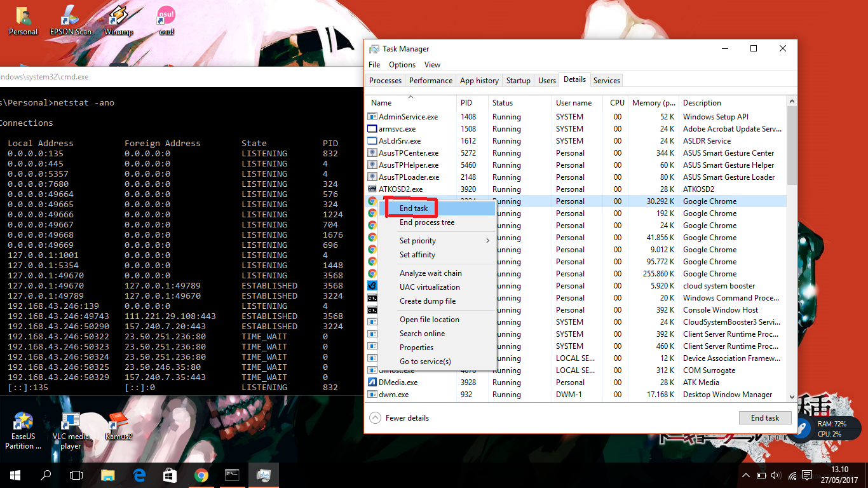
Task: Click AdminService.exe process icon
Action: [373, 117]
